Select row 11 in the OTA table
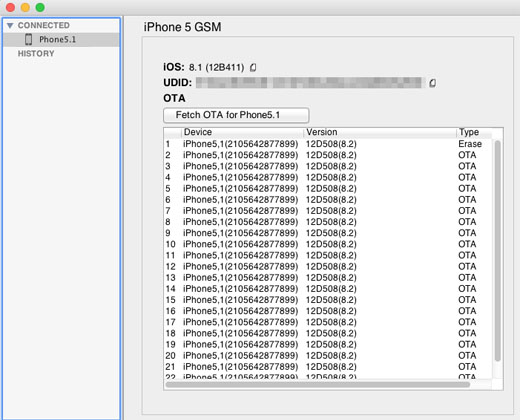The width and height of the screenshot is (520, 420). tap(328, 255)
